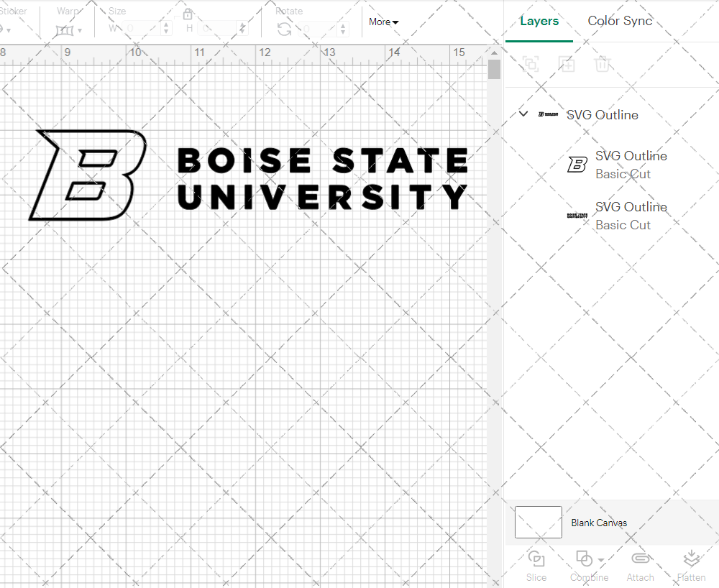
Task: Click the Blank Canvas color swatch
Action: (x=538, y=523)
